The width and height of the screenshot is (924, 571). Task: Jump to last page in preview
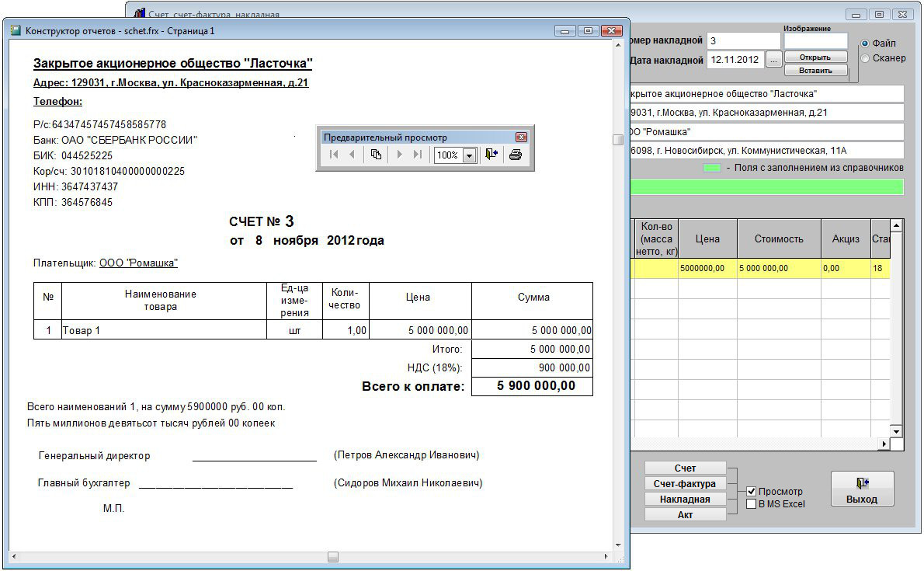pos(418,155)
